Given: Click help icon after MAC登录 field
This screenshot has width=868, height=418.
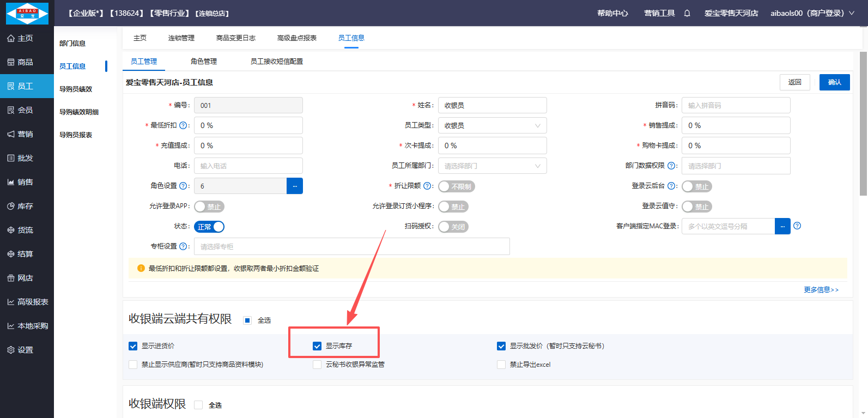Looking at the screenshot, I should pyautogui.click(x=797, y=226).
